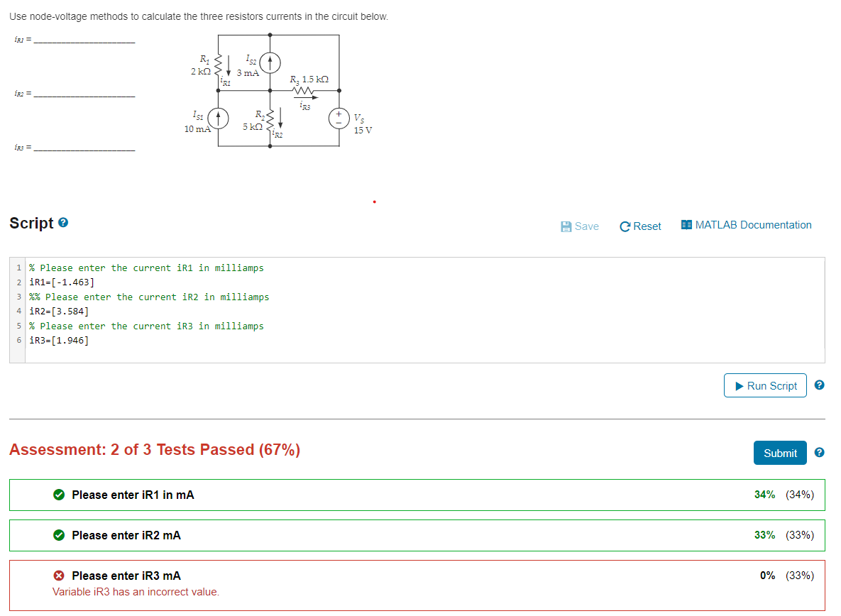Click the green checkmark on iR1 test
The image size is (841, 616).
pos(59,495)
